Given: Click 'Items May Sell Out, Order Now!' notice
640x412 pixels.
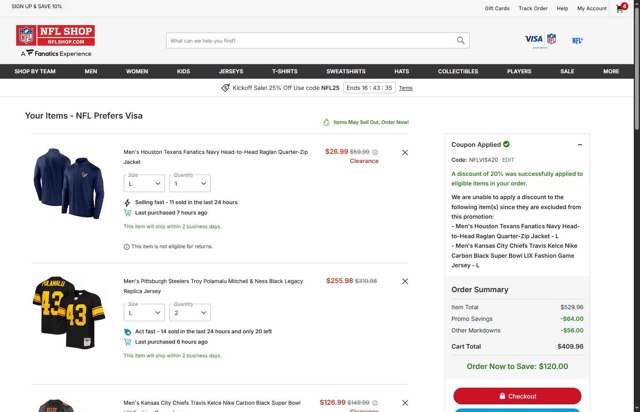Looking at the screenshot, I should (371, 122).
